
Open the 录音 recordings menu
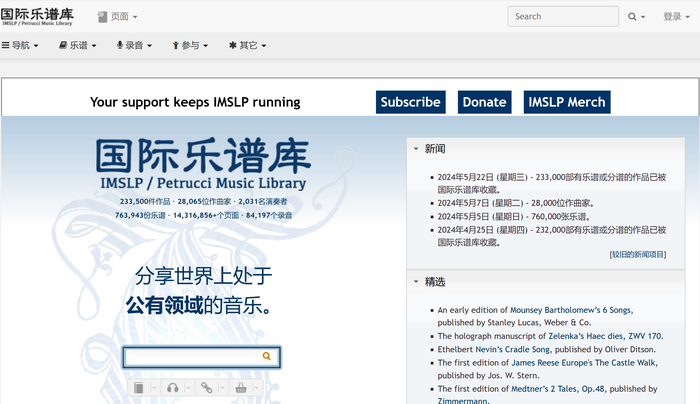(x=135, y=45)
